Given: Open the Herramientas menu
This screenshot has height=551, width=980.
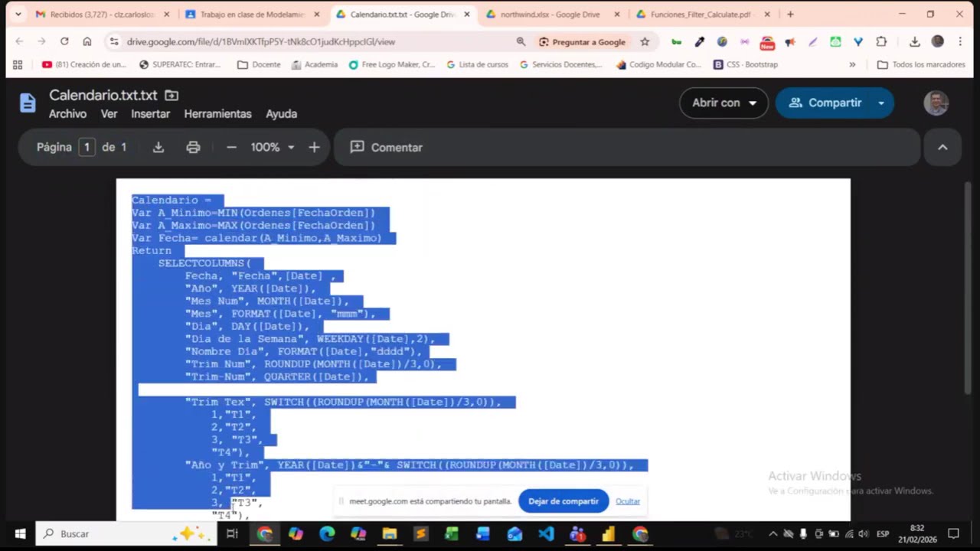Looking at the screenshot, I should (217, 113).
